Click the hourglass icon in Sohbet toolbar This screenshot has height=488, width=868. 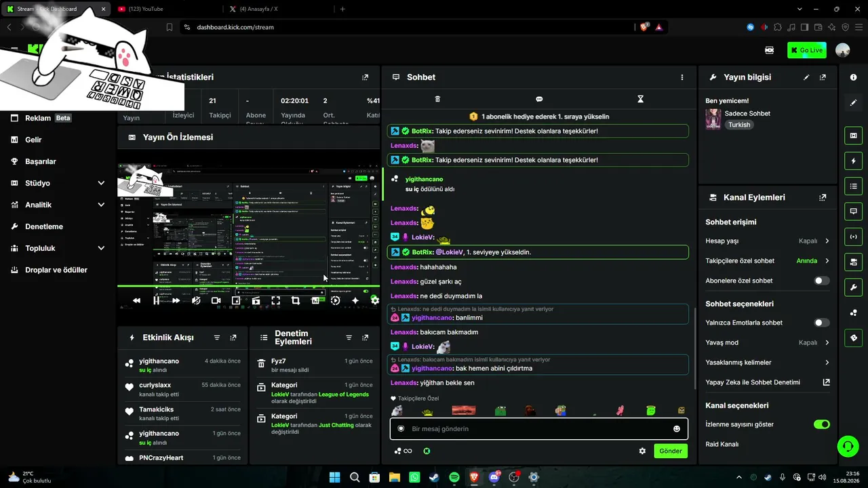click(x=640, y=99)
